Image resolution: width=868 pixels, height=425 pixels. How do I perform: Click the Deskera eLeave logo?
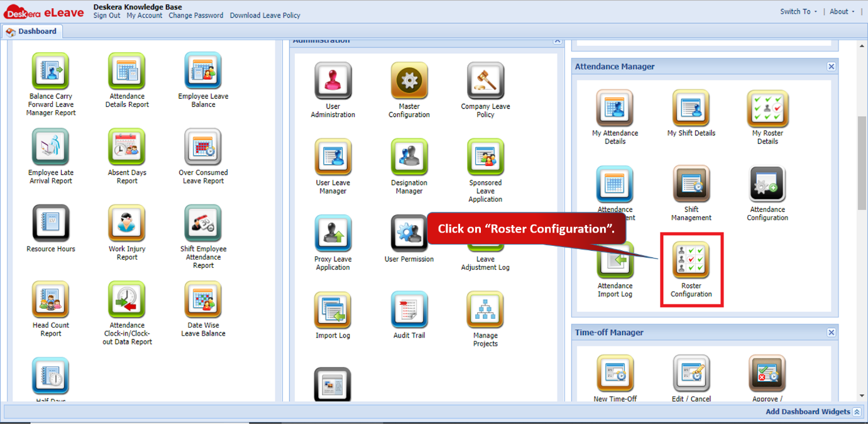click(45, 11)
